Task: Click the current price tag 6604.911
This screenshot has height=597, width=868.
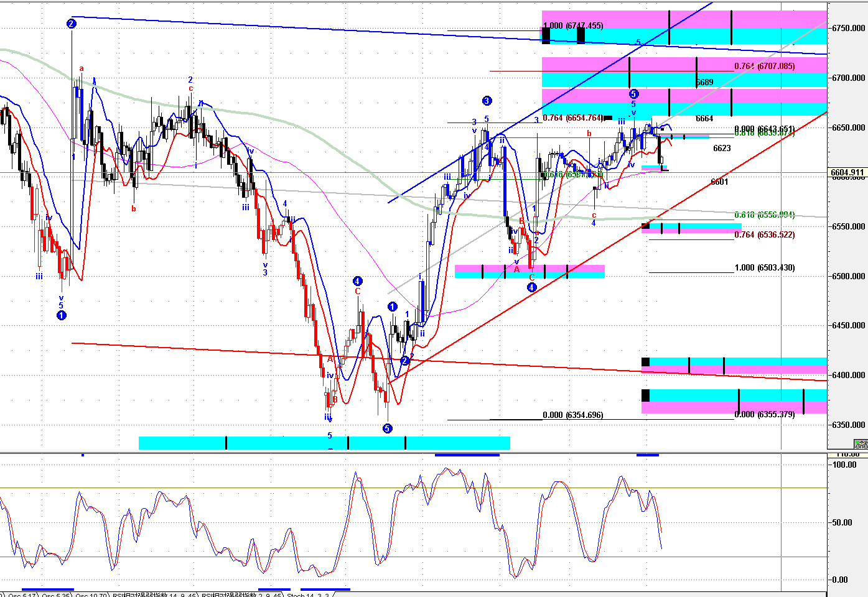Action: tap(847, 173)
